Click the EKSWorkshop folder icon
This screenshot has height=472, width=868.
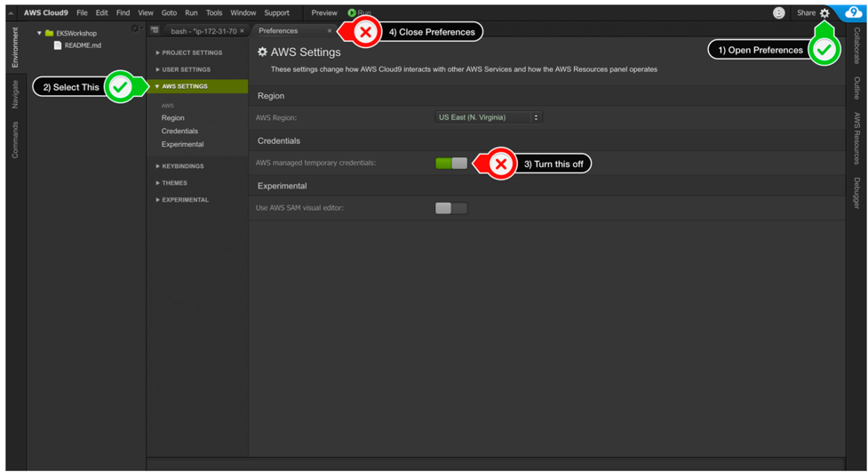click(x=49, y=33)
